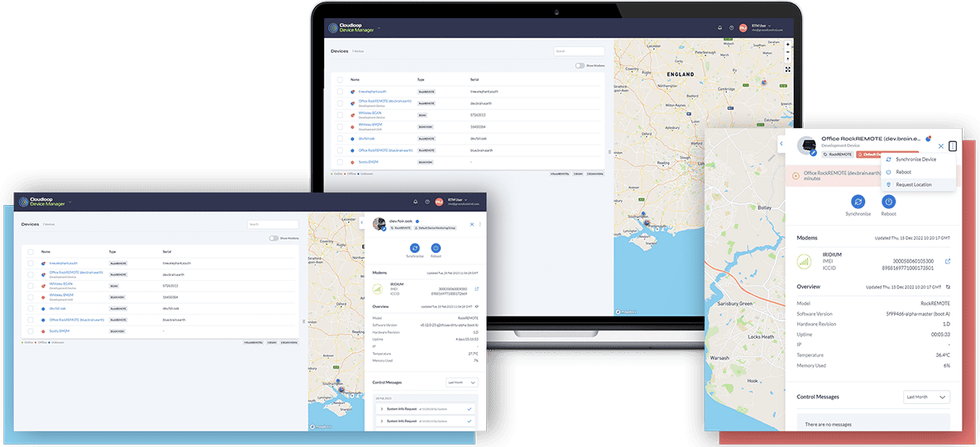Click map fullscreen icon on laptop map

point(787,69)
